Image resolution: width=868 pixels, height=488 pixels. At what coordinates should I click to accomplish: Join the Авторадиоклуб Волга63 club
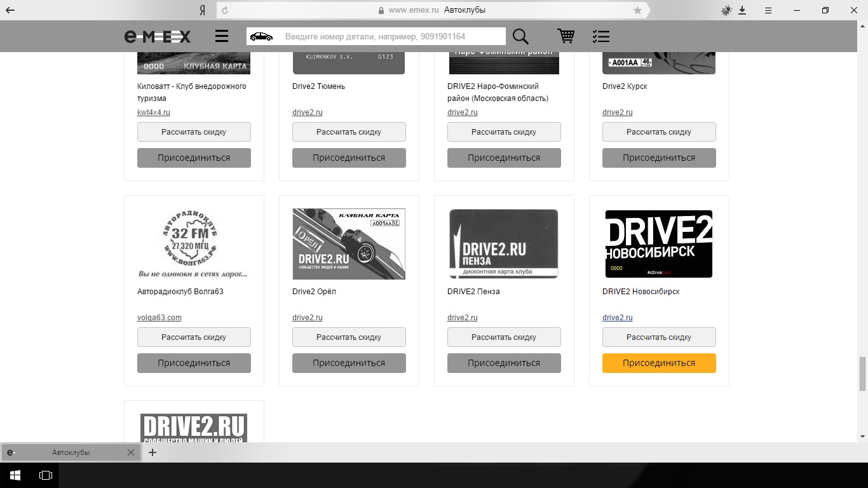coord(194,363)
